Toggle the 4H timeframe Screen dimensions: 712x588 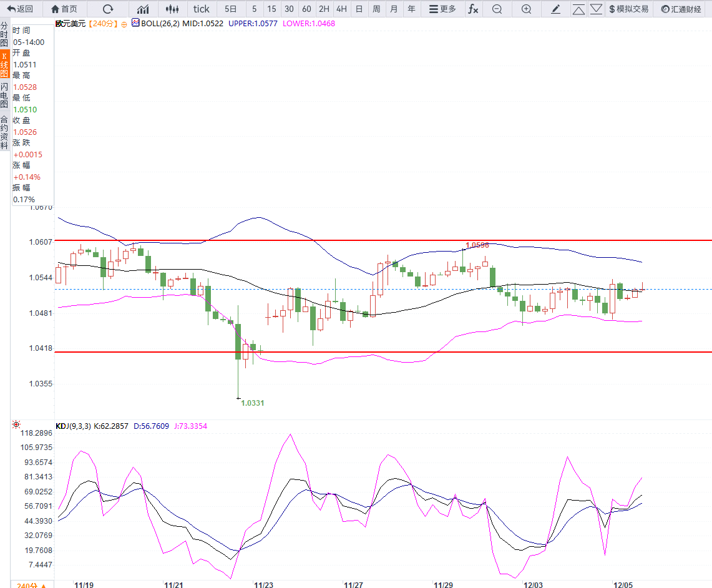(341, 9)
